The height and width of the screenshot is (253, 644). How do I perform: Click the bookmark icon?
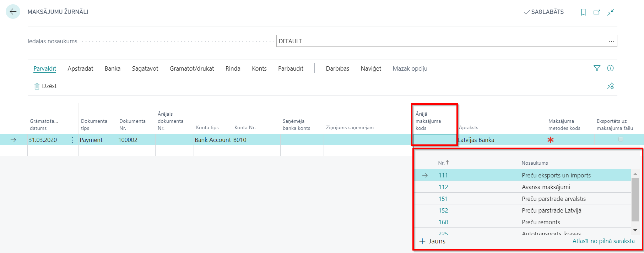(583, 12)
